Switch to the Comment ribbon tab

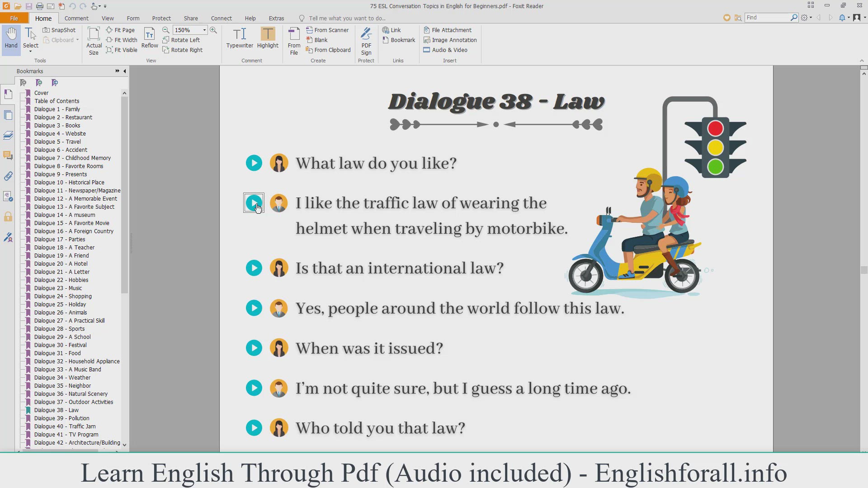point(76,18)
